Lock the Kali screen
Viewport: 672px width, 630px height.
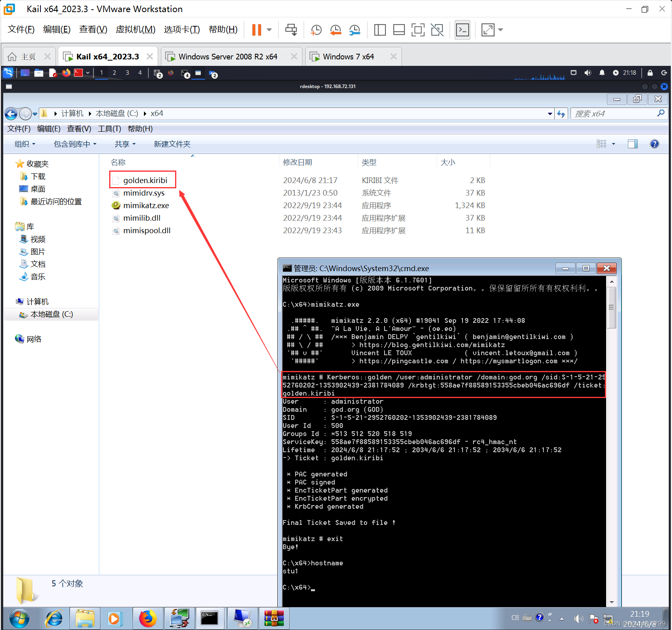coord(650,73)
